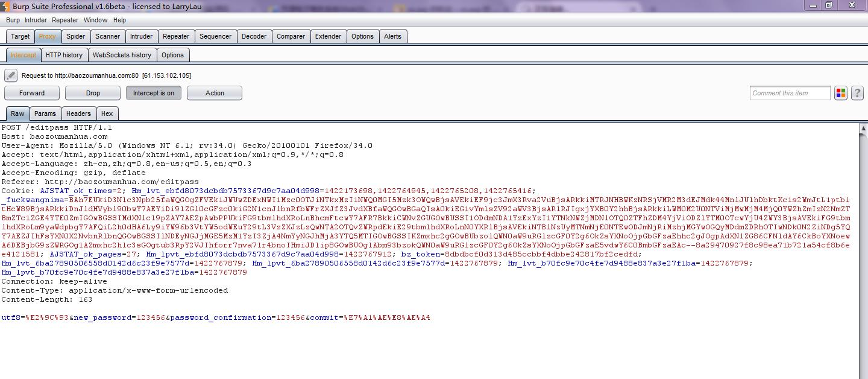Viewport: 868px width, 379px height.
Task: Open the highlight color picker icon
Action: [841, 93]
